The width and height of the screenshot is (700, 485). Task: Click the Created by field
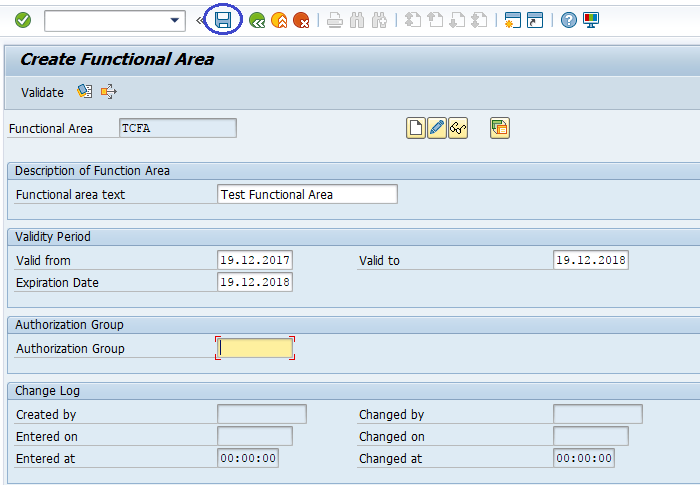(262, 414)
